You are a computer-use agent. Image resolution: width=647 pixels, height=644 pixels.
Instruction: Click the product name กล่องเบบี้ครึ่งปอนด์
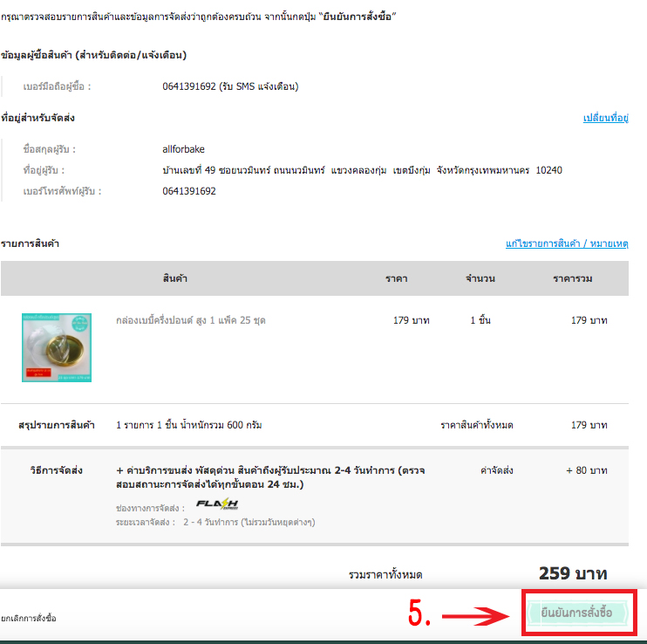pyautogui.click(x=191, y=320)
